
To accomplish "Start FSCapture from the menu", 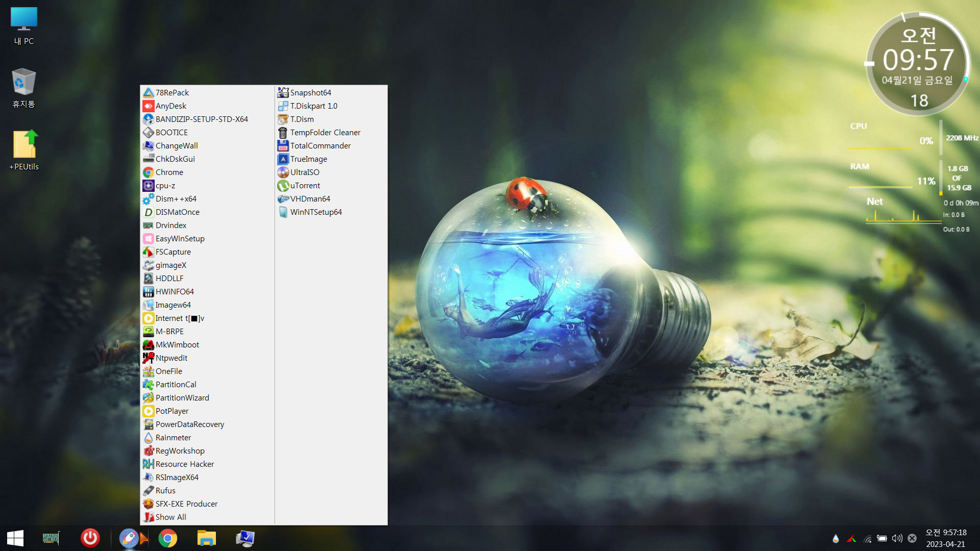I will (208, 252).
